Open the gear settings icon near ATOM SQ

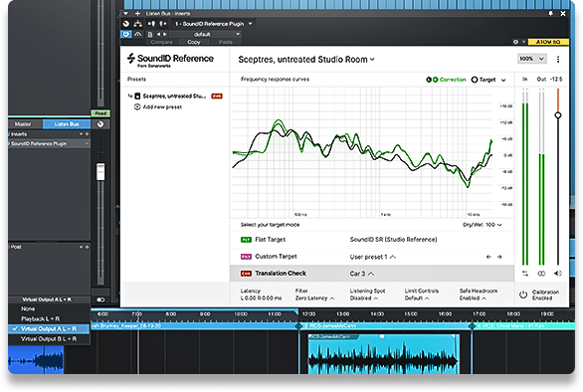515,42
